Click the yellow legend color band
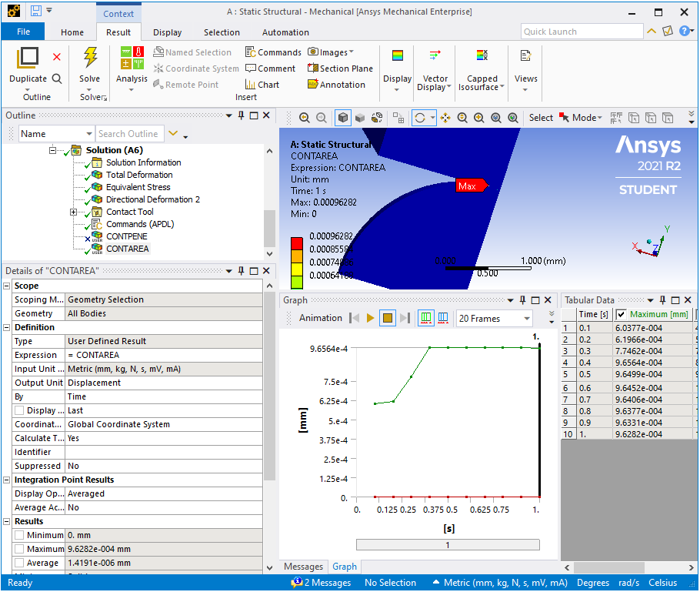Screen dimensions: 700x592 click(x=297, y=269)
